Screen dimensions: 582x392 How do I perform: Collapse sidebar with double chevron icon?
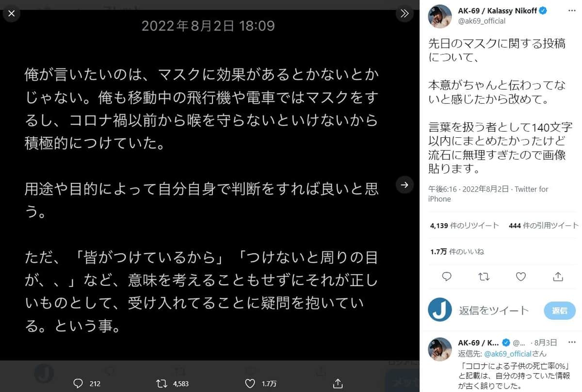tap(404, 14)
